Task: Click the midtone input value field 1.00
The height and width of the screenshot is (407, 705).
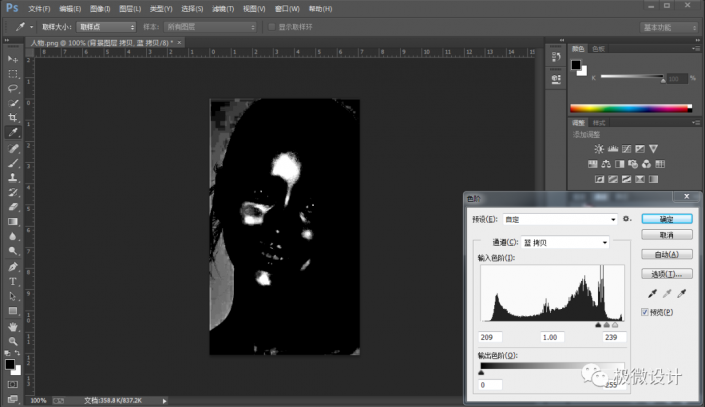Action: click(553, 338)
